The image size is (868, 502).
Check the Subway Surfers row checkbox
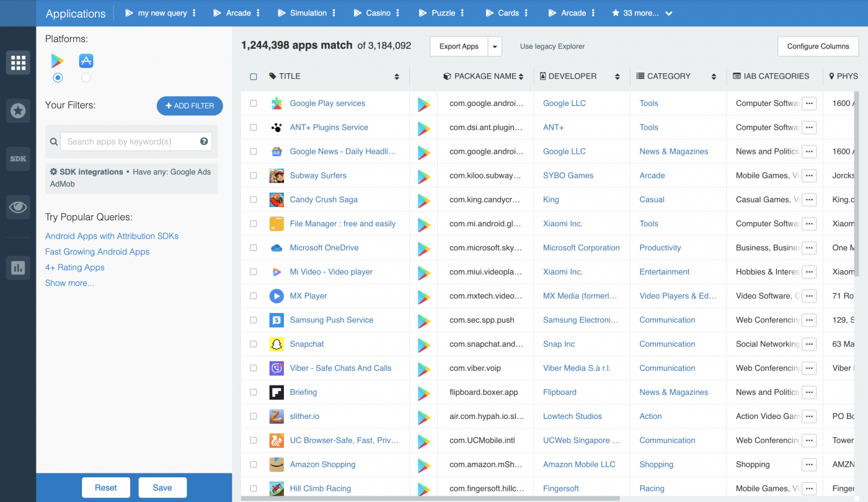254,175
